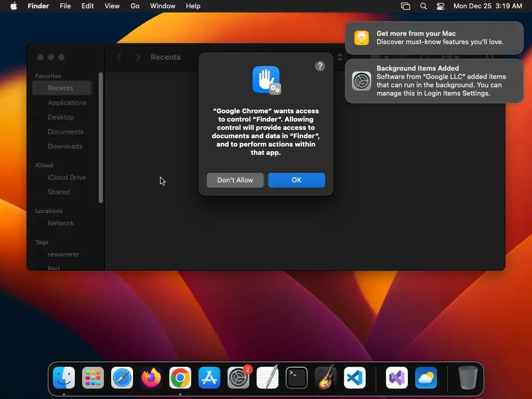Open the help question mark in dialog
Image resolution: width=532 pixels, height=399 pixels.
click(320, 66)
